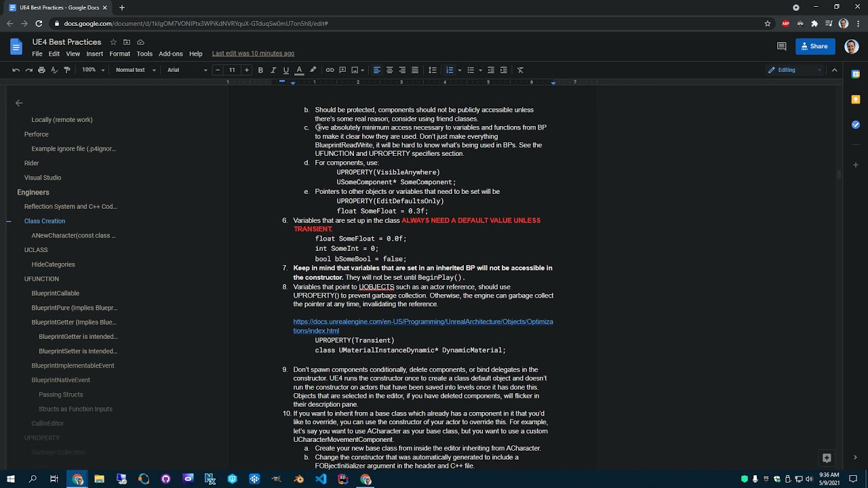Click the font size field showing 11
This screenshot has height=488, width=868.
click(x=232, y=70)
